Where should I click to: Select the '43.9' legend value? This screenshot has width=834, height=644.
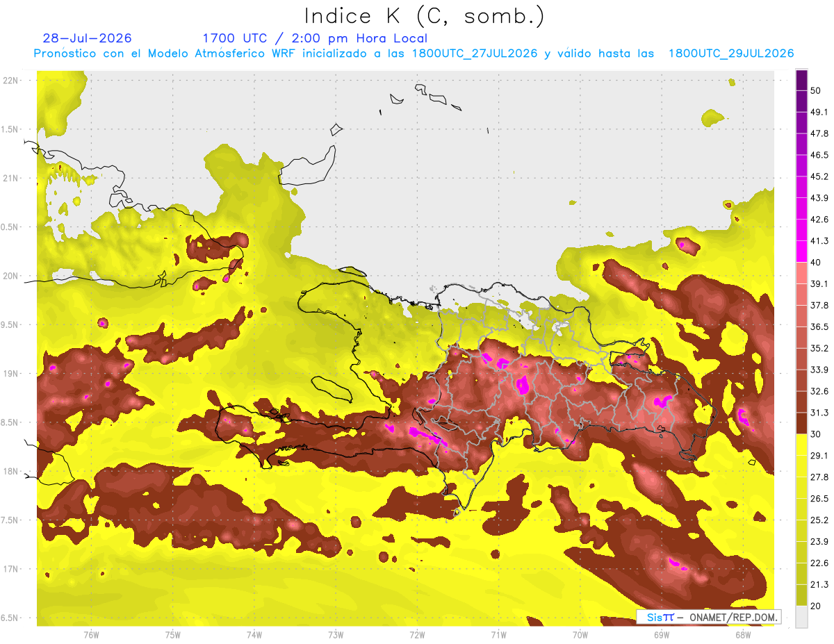(x=819, y=199)
